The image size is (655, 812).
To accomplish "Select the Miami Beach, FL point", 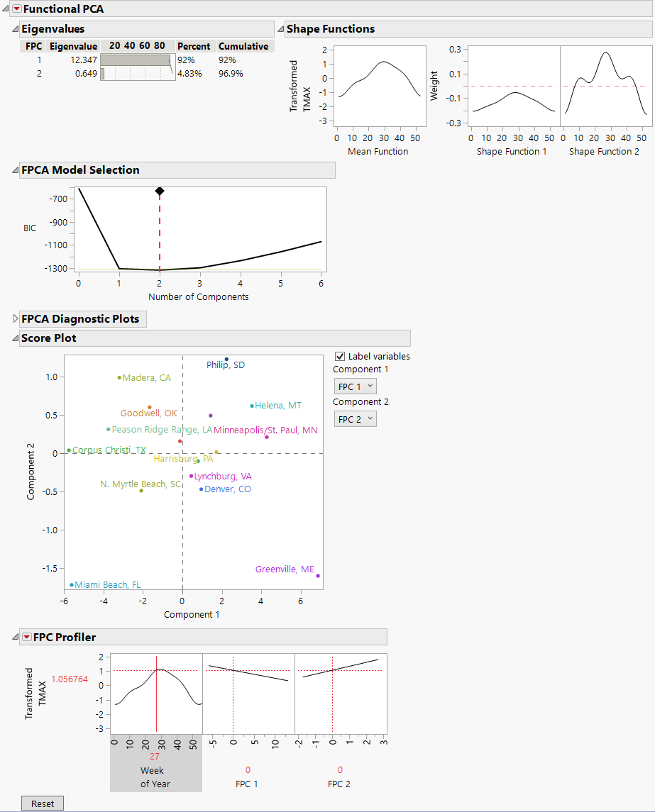I will click(x=70, y=584).
